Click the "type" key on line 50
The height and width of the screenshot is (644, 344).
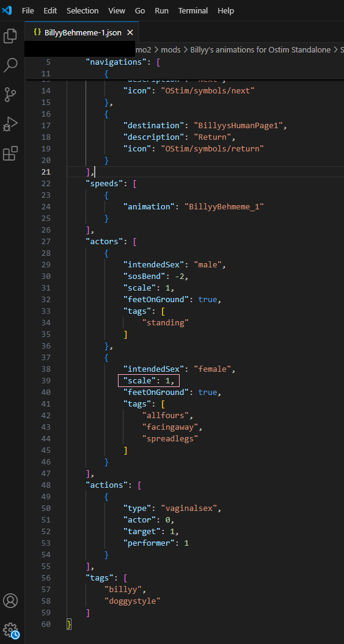pos(137,508)
